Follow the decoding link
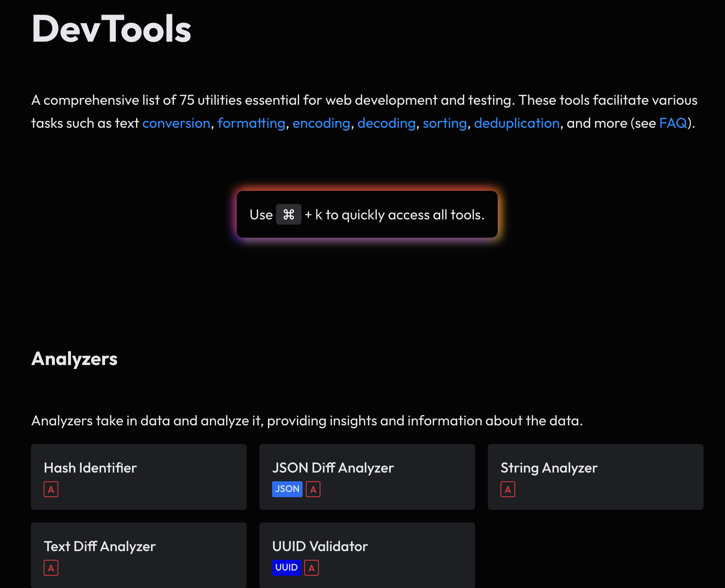Viewport: 725px width, 588px height. 386,123
